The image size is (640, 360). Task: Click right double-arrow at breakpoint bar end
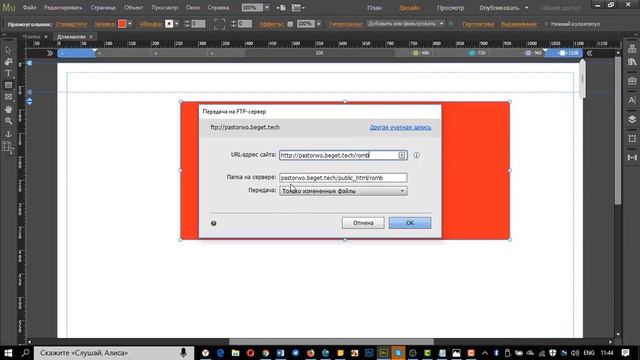pyautogui.click(x=589, y=53)
